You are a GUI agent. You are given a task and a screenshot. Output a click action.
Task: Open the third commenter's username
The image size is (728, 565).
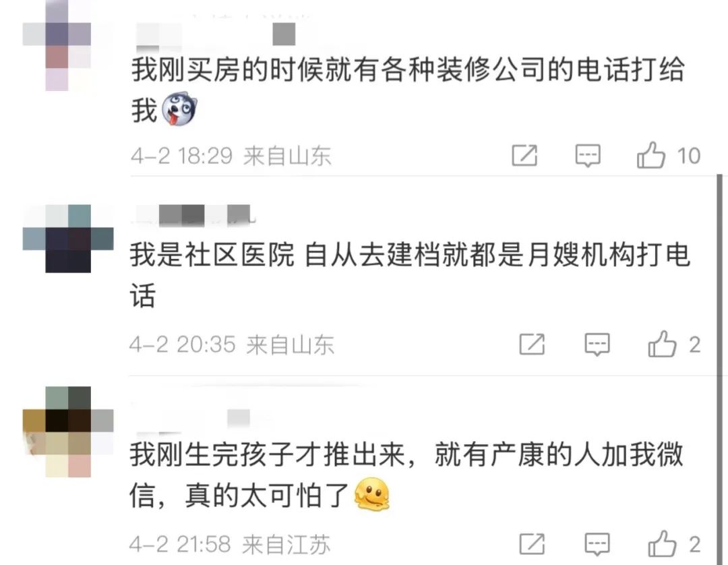[x=193, y=419]
